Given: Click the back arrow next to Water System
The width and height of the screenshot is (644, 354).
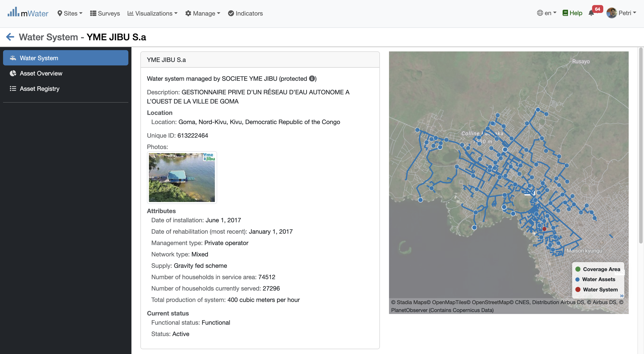Looking at the screenshot, I should (x=10, y=37).
